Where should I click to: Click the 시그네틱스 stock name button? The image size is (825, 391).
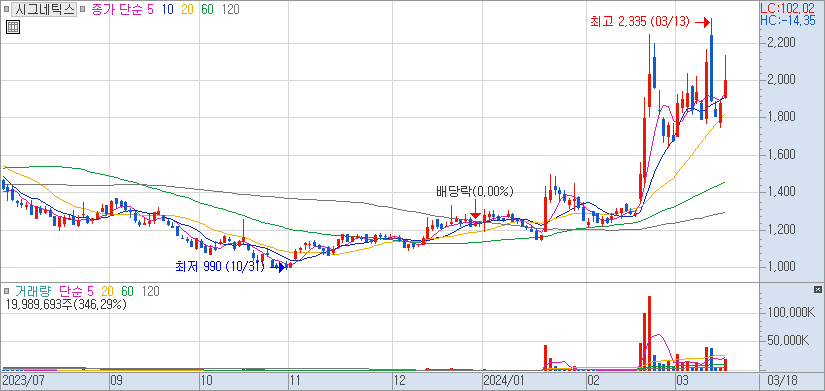click(x=44, y=9)
